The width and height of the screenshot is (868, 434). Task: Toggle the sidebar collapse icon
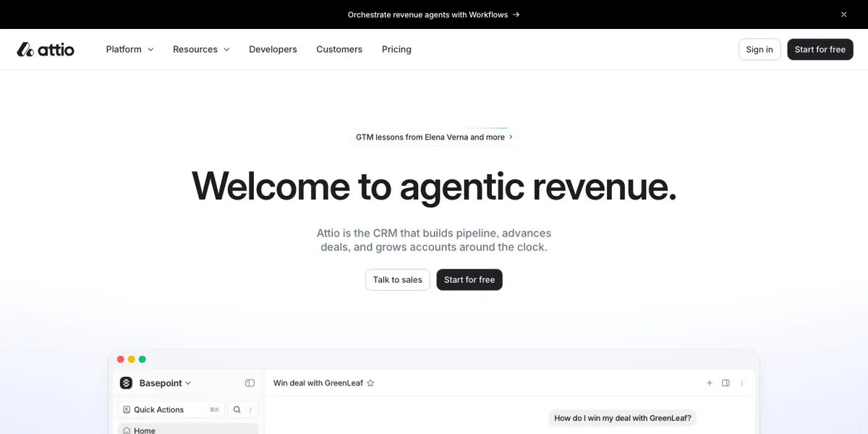pos(250,383)
